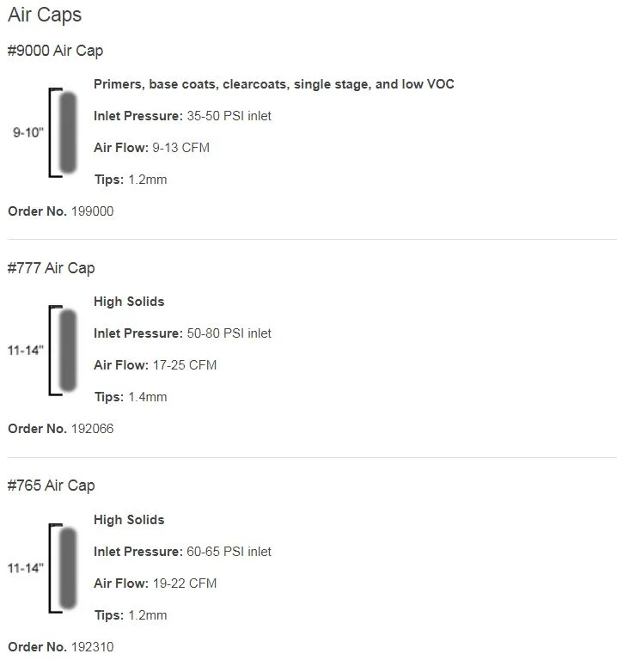Screen dimensions: 617x672
Task: Click the #777 Air Cap spray pattern image
Action: click(x=64, y=350)
